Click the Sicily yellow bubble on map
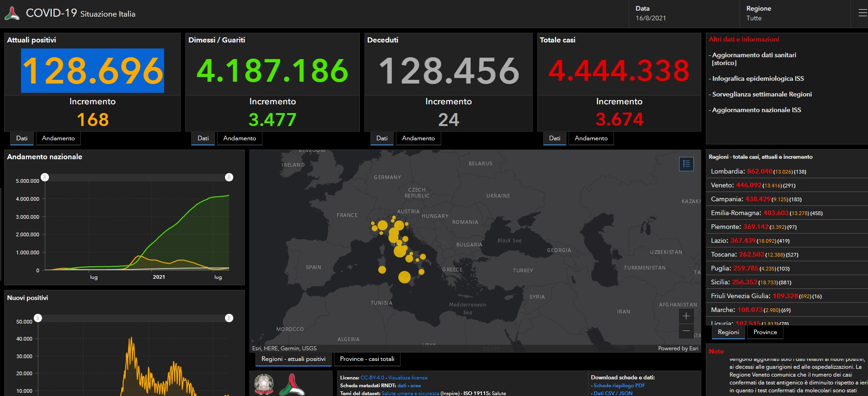The width and height of the screenshot is (868, 396). click(404, 277)
